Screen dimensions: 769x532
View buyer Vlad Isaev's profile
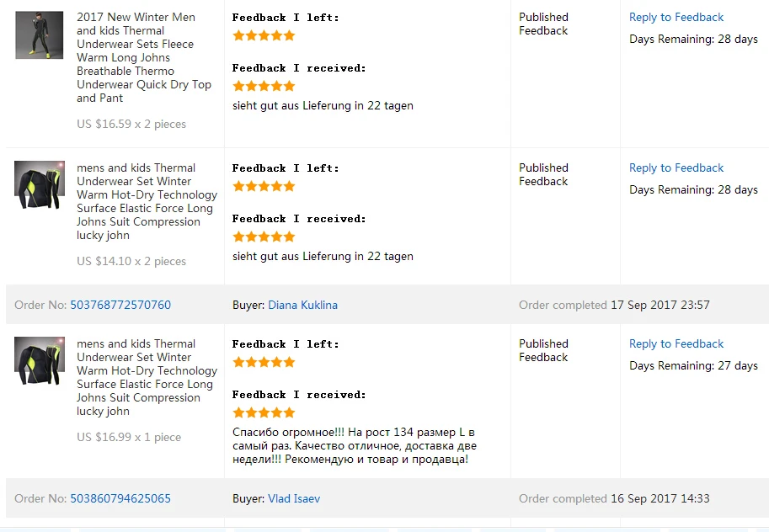pos(294,498)
